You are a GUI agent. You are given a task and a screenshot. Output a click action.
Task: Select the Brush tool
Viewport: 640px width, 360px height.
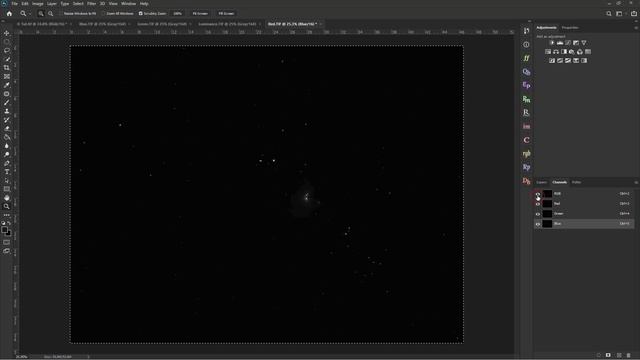point(7,102)
